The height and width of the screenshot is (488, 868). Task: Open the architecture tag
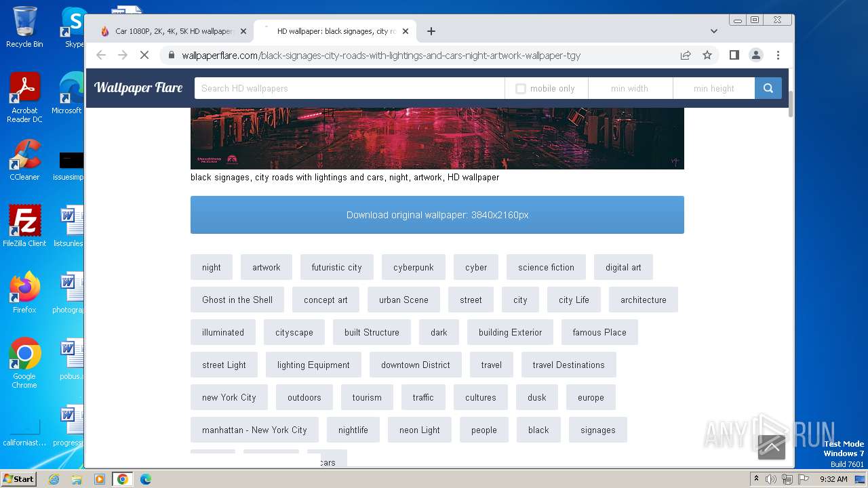644,300
